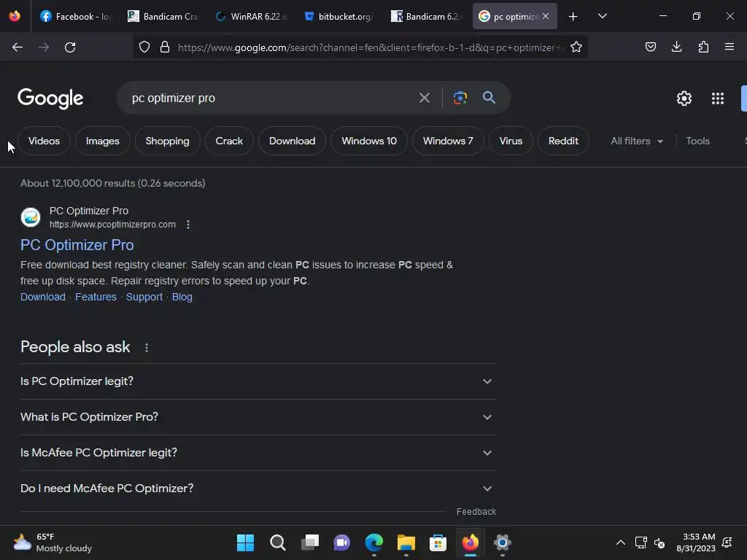Open the tracking protection shield icon
747x560 pixels.
[144, 47]
